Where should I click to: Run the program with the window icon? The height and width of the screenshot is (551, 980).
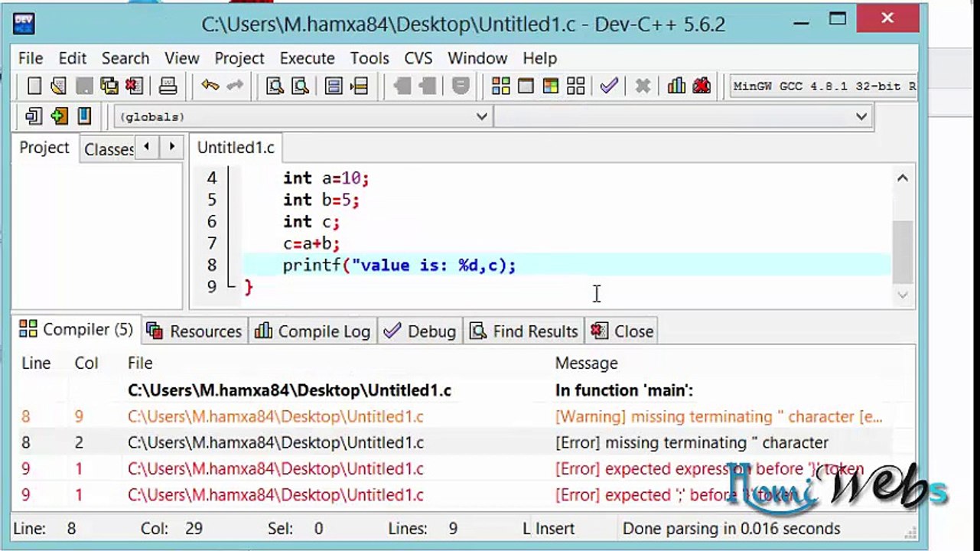(526, 86)
